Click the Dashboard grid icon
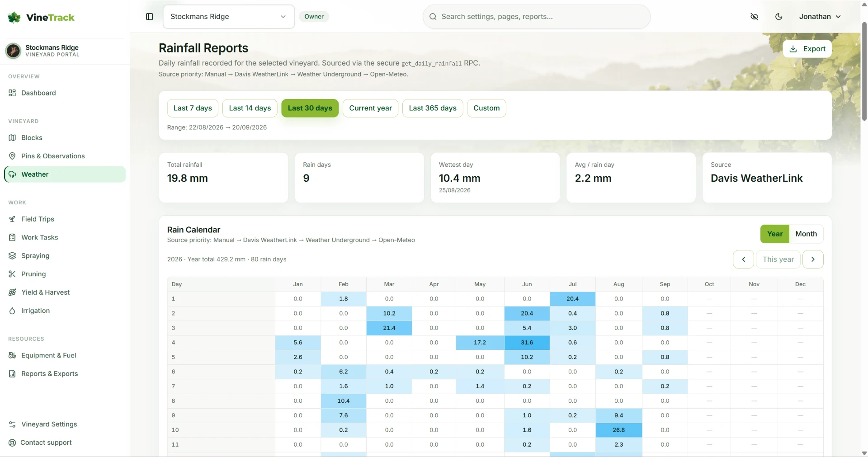Image resolution: width=868 pixels, height=457 pixels. (12, 93)
